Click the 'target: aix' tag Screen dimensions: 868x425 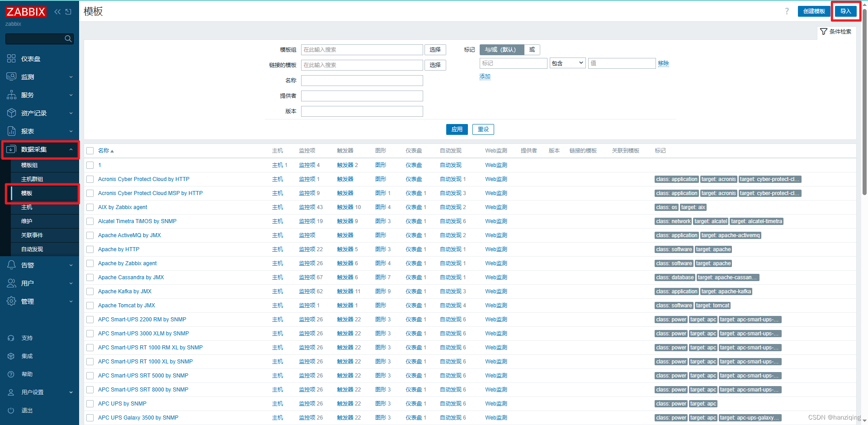click(693, 207)
